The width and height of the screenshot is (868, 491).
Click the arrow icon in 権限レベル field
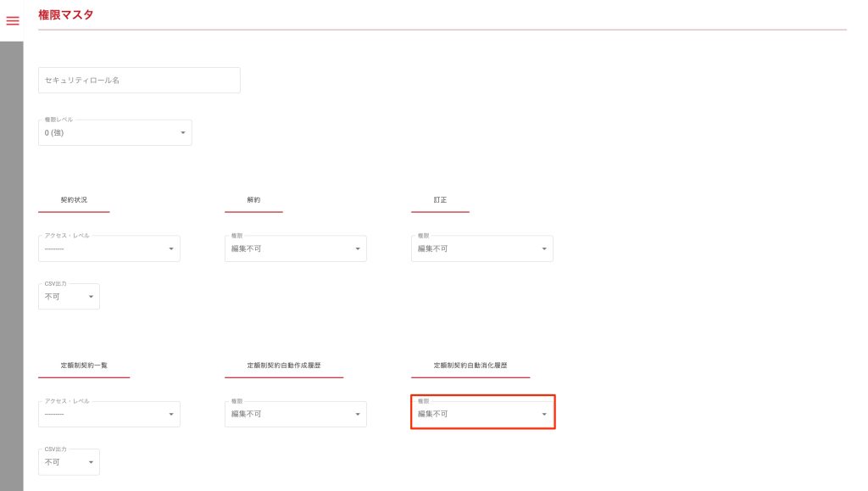click(183, 133)
